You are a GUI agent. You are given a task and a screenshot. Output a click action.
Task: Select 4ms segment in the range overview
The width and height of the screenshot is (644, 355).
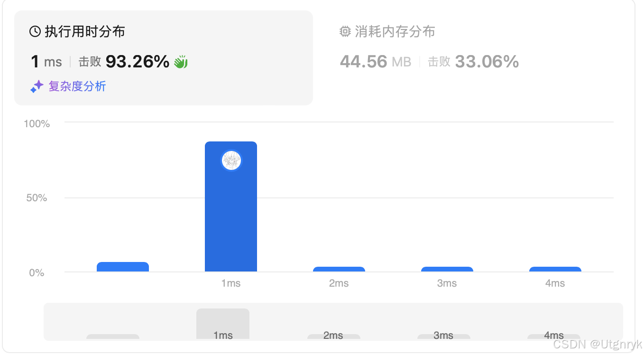click(554, 336)
